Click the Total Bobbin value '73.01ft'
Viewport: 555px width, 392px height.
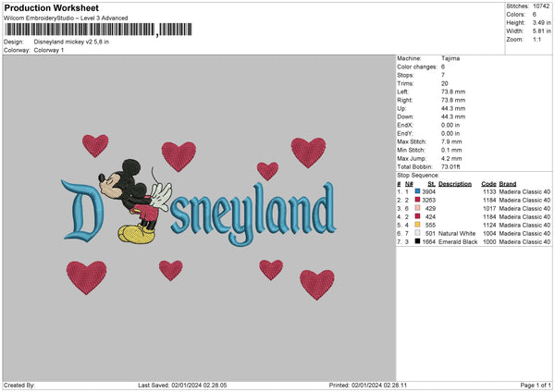[x=450, y=166]
